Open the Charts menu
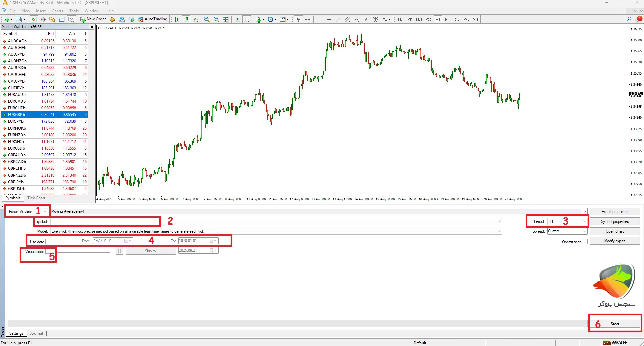Image resolution: width=644 pixels, height=346 pixels. (57, 11)
